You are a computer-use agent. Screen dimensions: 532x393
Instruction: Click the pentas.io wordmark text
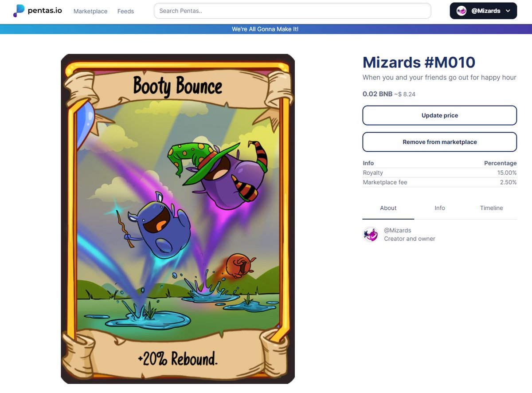45,11
